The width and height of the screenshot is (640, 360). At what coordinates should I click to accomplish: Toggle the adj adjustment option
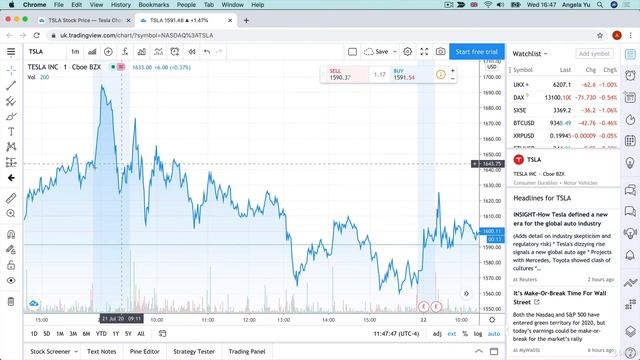pyautogui.click(x=437, y=334)
